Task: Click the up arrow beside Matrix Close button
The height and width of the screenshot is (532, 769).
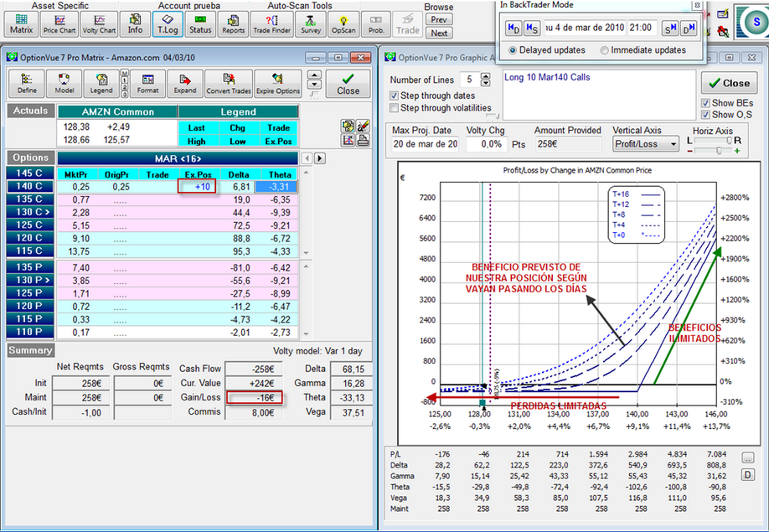Action: [314, 75]
